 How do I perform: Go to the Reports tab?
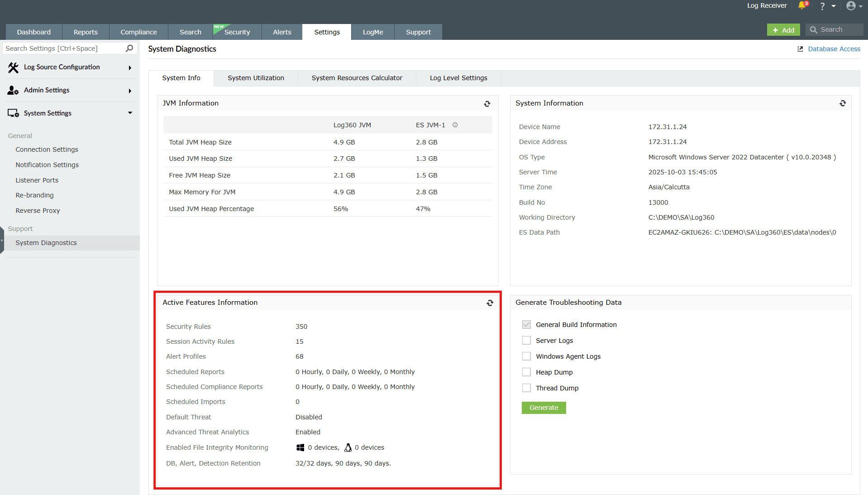86,32
